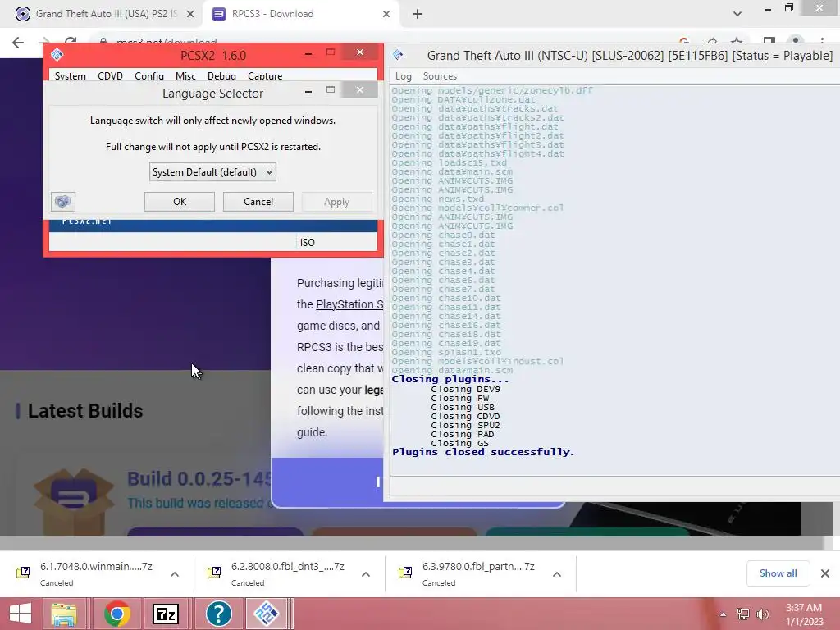
Task: Click Cancel in Language Selector
Action: (x=258, y=202)
